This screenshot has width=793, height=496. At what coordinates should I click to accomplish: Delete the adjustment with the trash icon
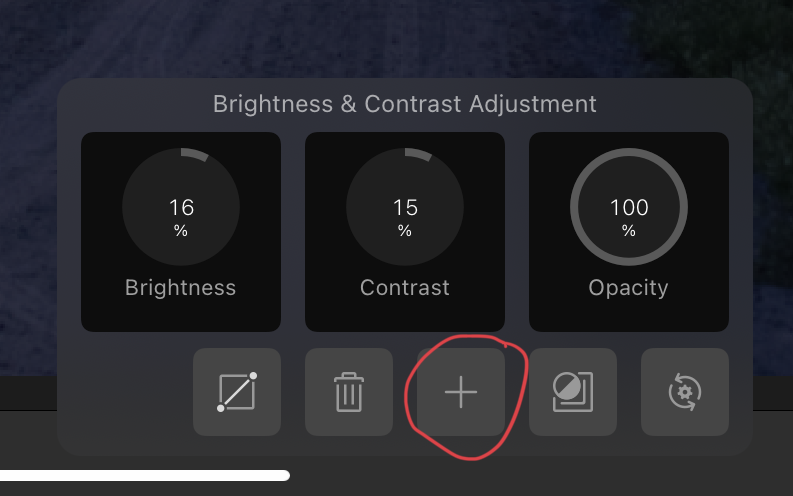click(x=349, y=392)
